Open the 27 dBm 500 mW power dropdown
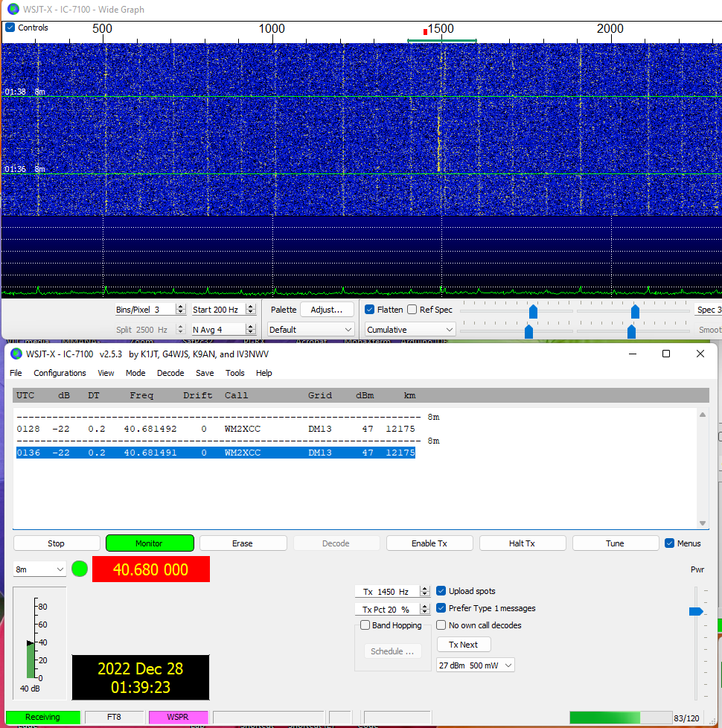722x728 pixels. pos(475,665)
